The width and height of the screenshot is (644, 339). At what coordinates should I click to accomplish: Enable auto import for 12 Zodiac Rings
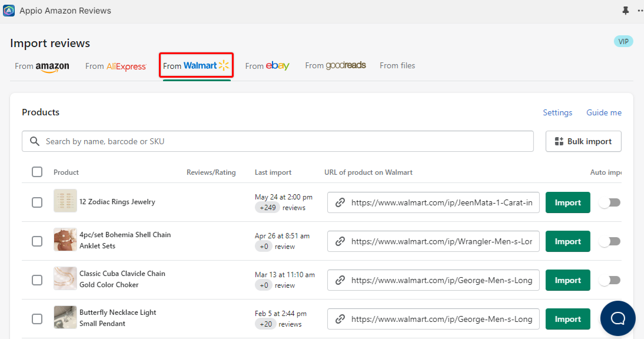(x=609, y=202)
